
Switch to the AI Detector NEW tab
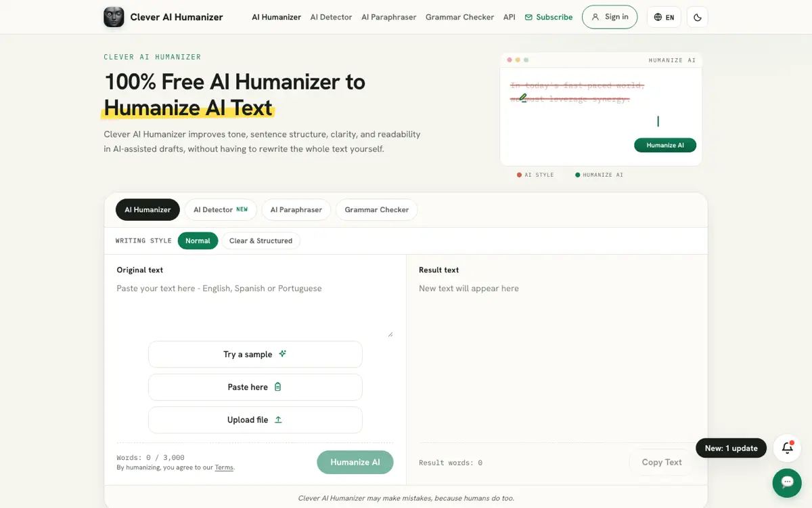[x=221, y=209]
